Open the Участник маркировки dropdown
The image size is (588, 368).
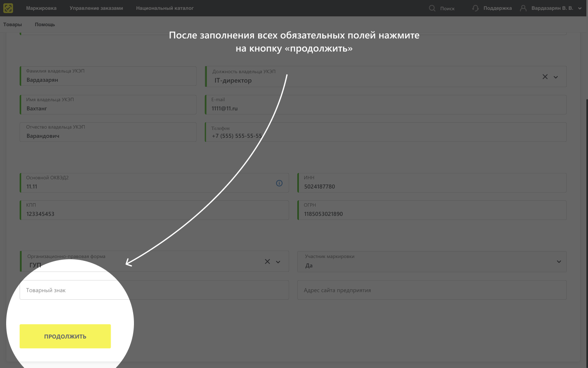click(x=559, y=262)
